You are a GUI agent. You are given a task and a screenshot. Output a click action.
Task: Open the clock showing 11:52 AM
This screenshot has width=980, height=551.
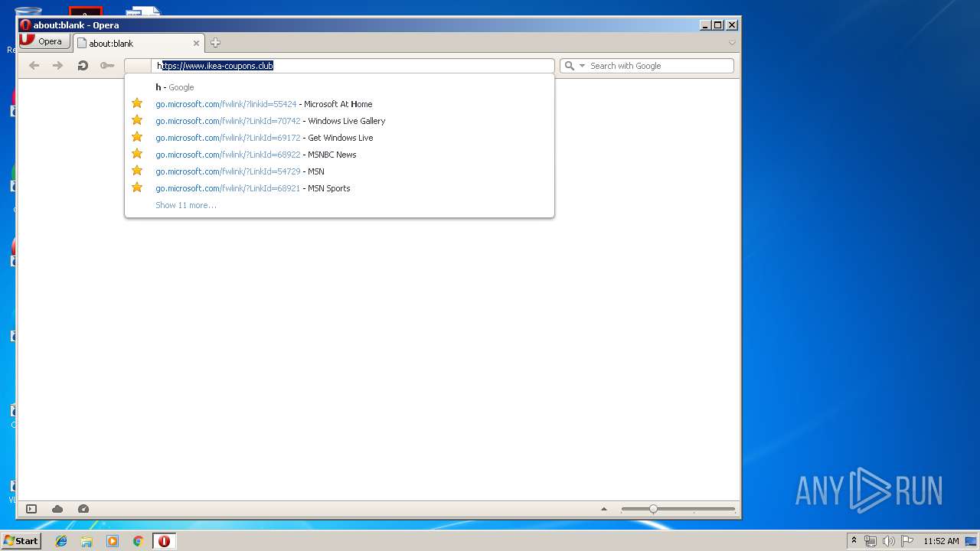pyautogui.click(x=941, y=541)
